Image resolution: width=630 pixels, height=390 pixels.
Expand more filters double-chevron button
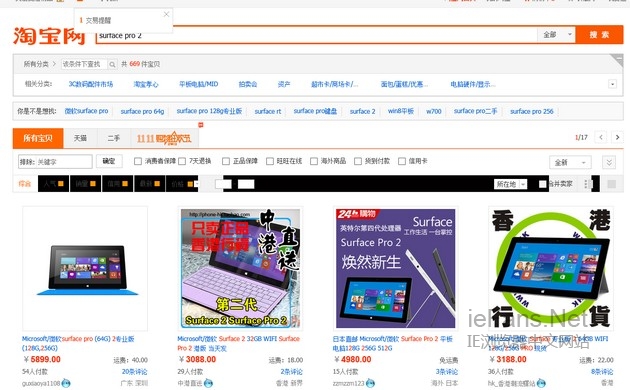pos(609,162)
